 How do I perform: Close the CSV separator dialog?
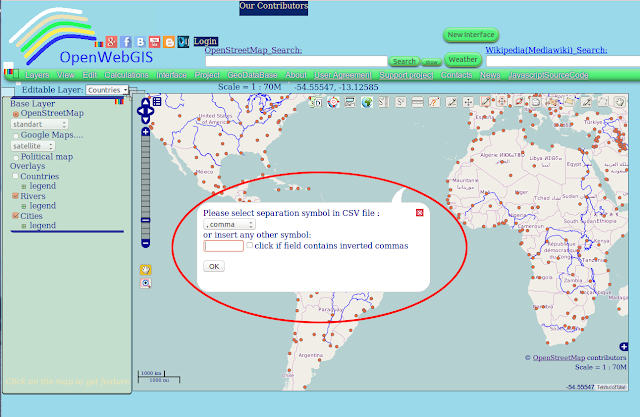(x=419, y=213)
